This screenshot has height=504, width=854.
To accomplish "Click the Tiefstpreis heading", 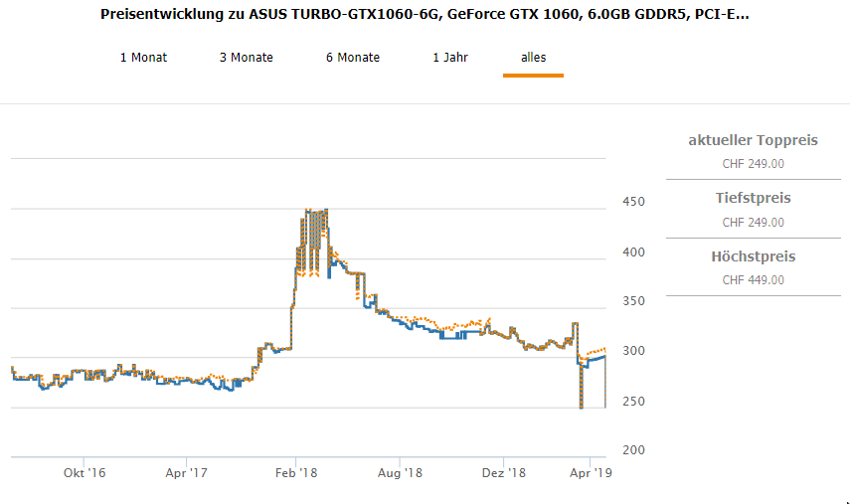I will [753, 198].
